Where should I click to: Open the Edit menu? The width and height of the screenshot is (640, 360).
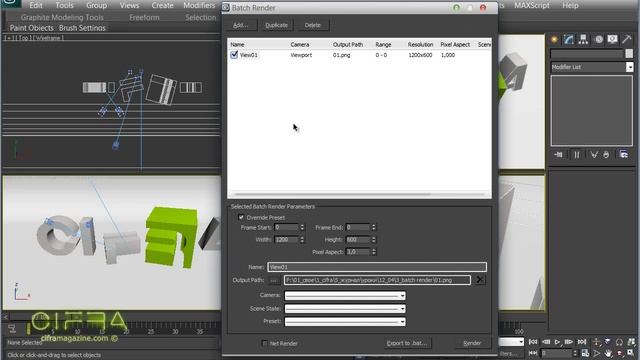click(x=36, y=5)
